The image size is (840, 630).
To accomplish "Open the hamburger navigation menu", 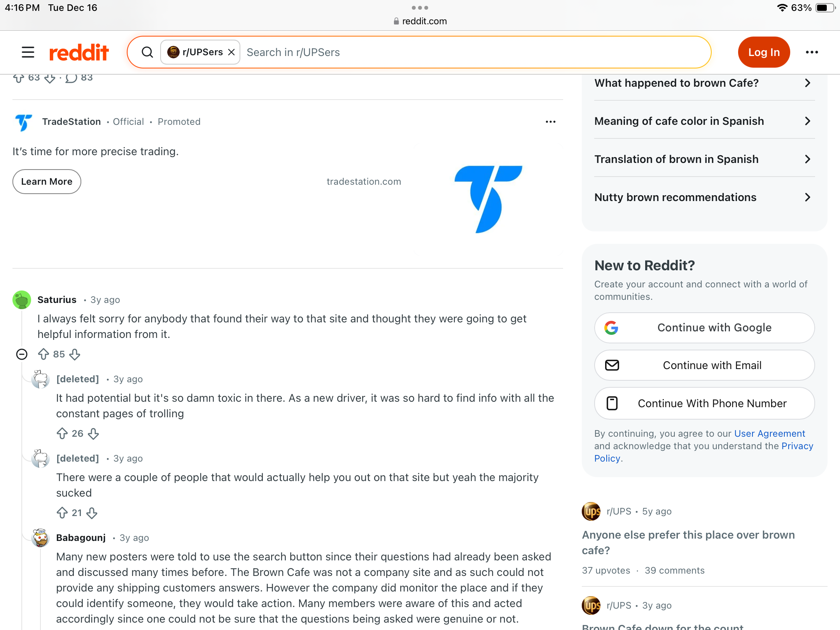I will click(x=28, y=52).
